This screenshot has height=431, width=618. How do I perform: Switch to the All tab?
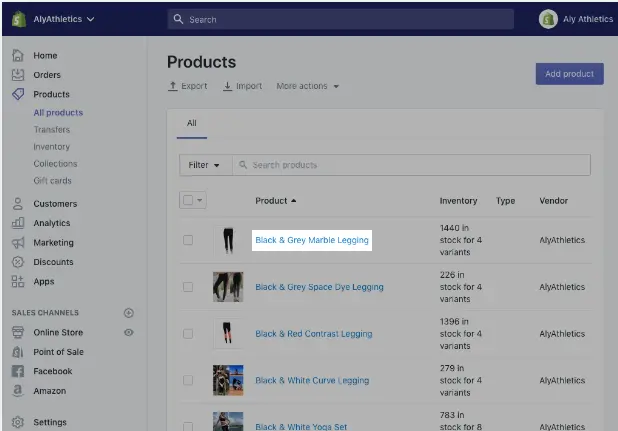pos(193,124)
